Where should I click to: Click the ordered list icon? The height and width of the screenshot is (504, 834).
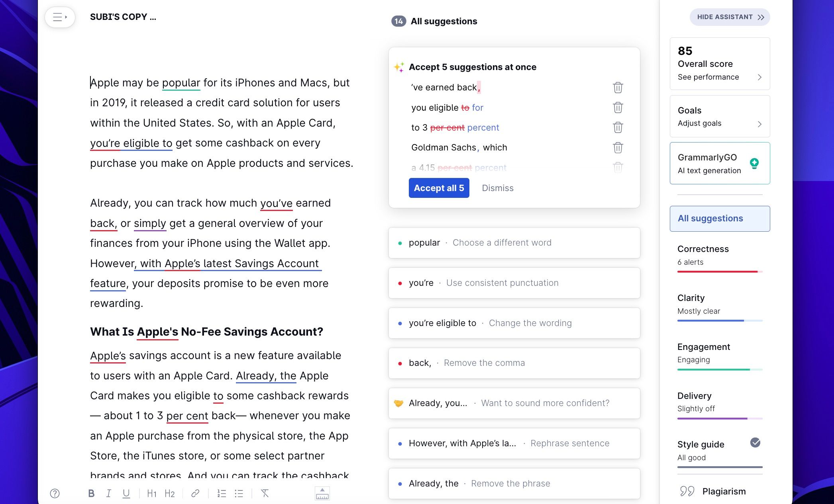tap(221, 493)
